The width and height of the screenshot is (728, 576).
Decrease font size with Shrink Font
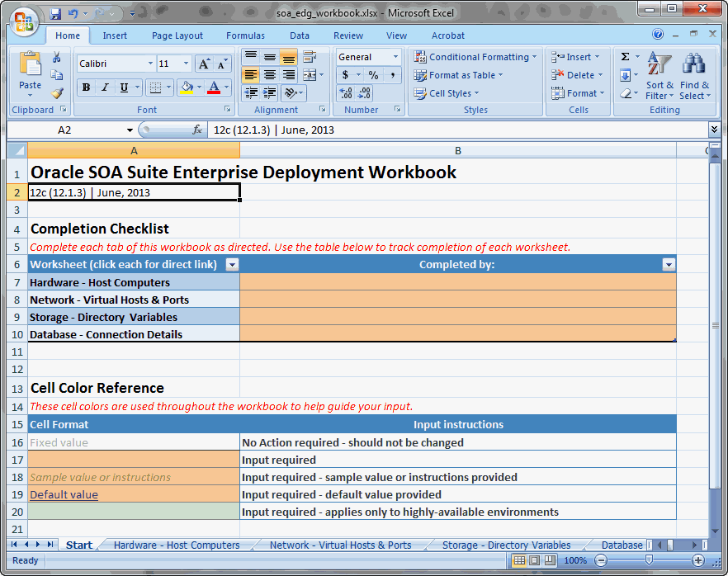(221, 64)
